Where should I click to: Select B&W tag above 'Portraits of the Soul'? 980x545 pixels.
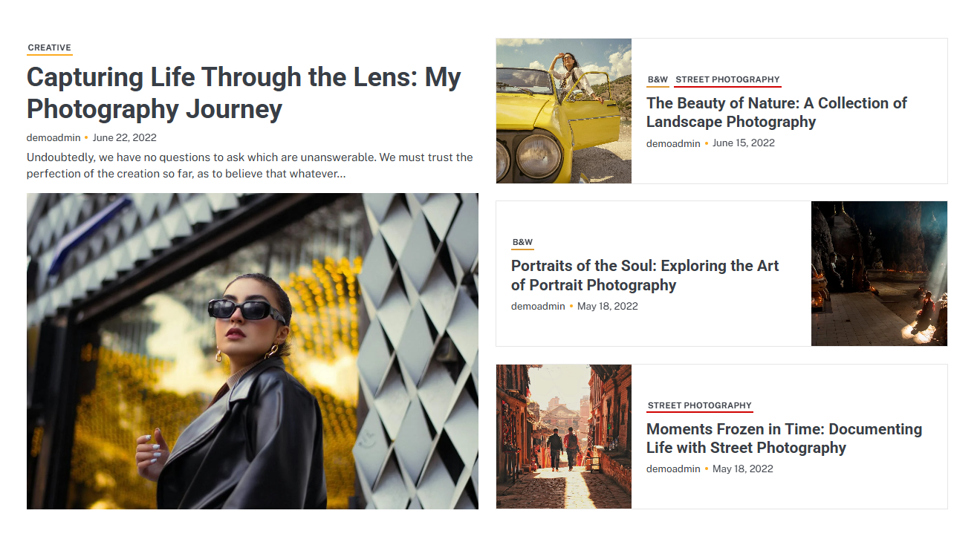[522, 242]
